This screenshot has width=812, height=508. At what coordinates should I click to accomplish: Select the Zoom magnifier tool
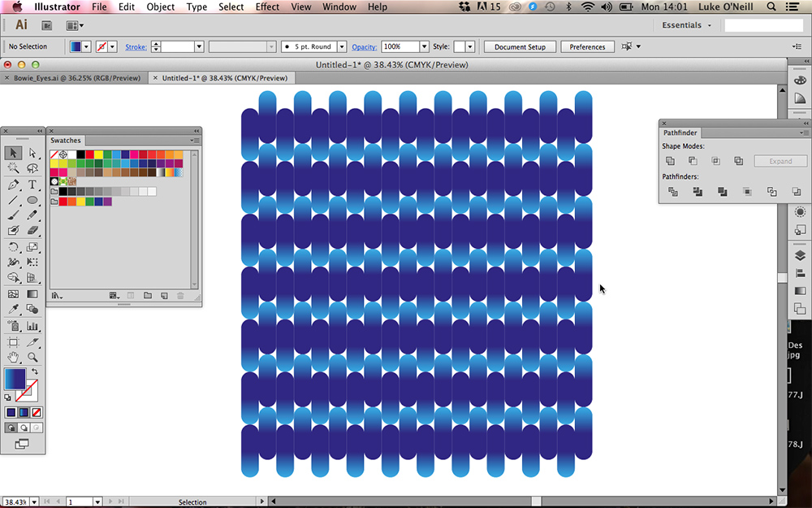coord(32,357)
